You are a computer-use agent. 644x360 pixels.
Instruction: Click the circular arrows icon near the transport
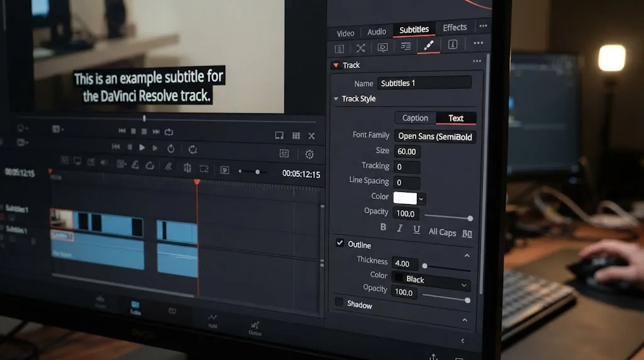192,149
